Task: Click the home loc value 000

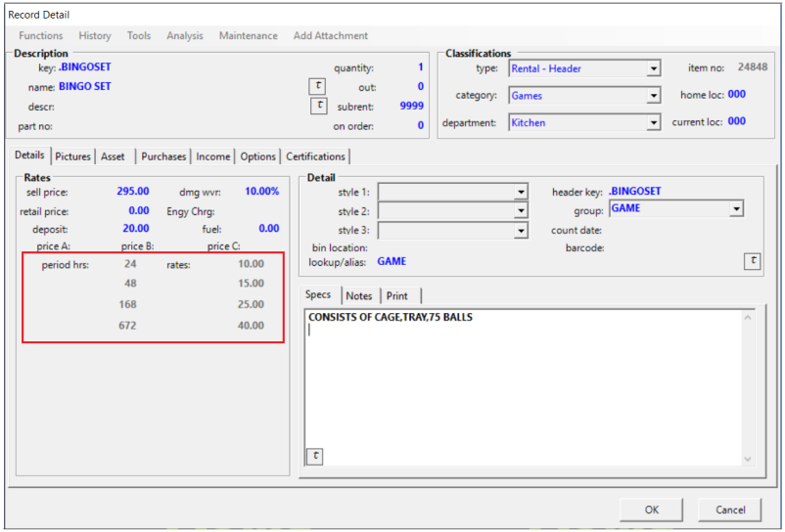Action: [x=736, y=94]
